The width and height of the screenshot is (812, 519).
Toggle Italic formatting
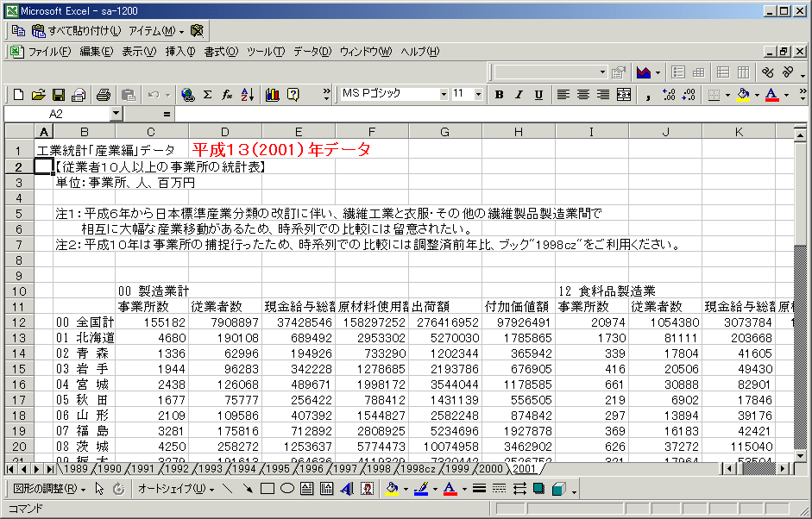[519, 95]
